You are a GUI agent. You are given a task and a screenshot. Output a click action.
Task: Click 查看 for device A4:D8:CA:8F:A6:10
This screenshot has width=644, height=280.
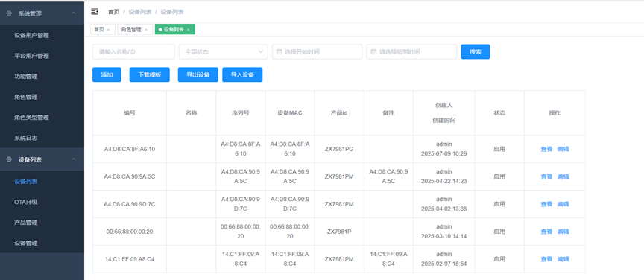546,149
